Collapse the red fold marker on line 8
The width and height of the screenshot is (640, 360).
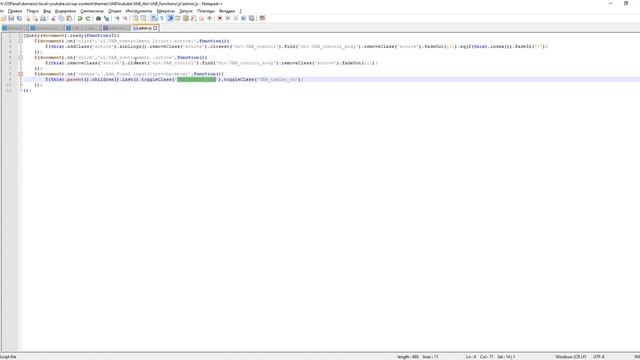[20, 74]
